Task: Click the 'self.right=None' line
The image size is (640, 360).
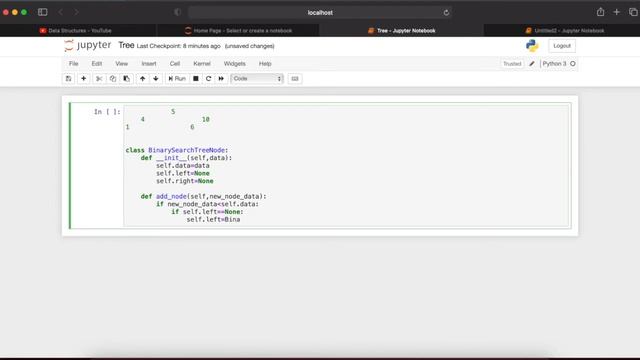Action: [x=184, y=181]
